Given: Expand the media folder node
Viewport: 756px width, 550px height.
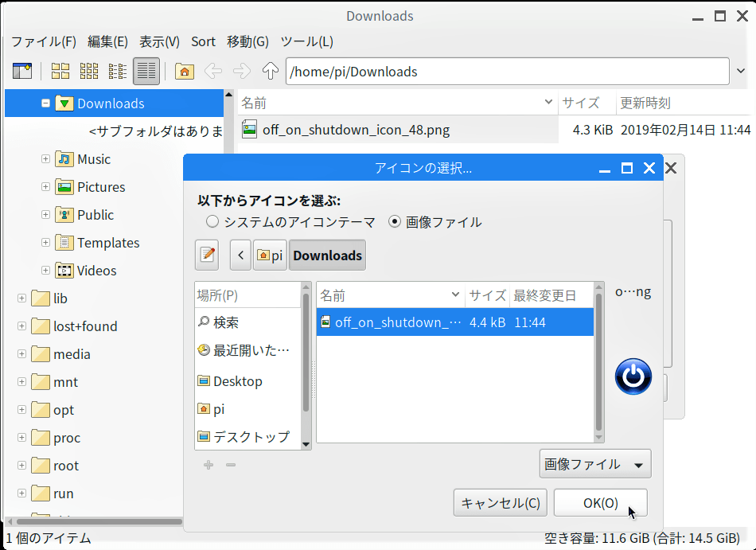Looking at the screenshot, I should 21,354.
